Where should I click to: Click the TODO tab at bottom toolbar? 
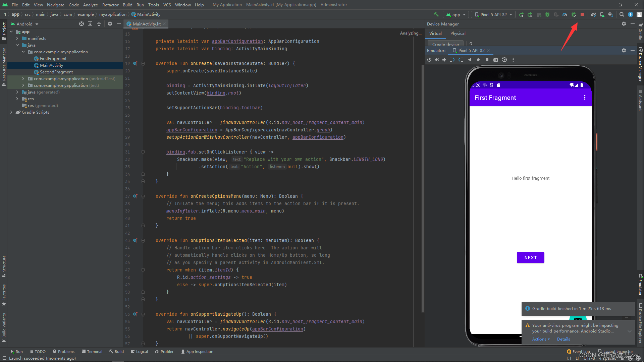(x=39, y=351)
